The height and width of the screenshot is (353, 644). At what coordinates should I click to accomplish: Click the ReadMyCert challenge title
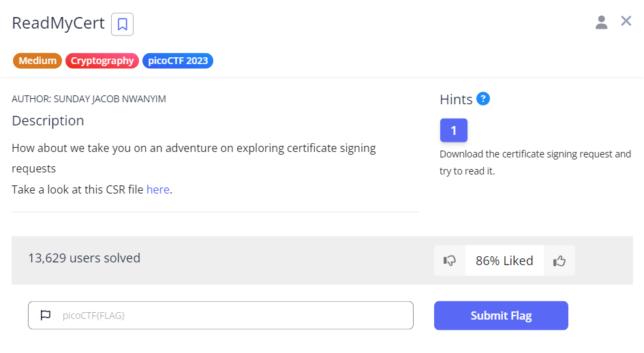59,24
